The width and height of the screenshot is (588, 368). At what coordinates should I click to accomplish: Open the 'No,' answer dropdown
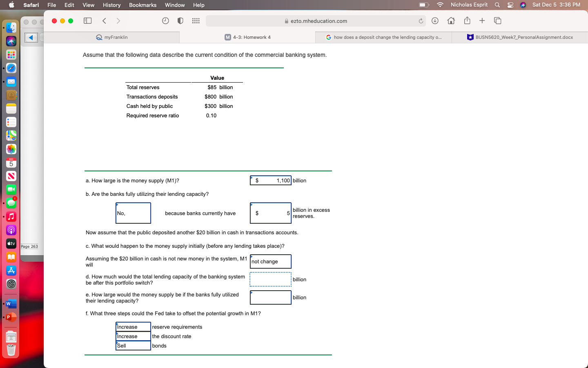(x=133, y=213)
